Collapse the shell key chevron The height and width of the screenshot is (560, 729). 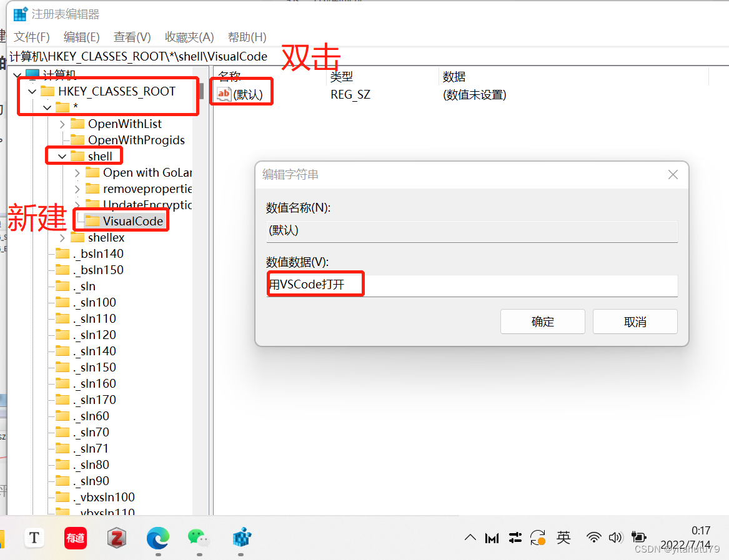62,157
